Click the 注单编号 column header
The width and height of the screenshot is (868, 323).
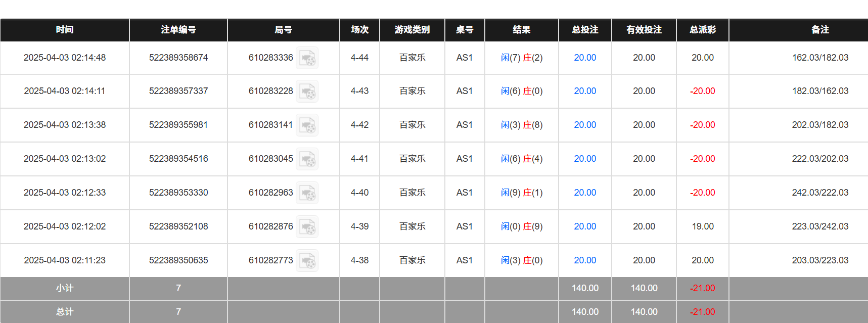(x=178, y=30)
